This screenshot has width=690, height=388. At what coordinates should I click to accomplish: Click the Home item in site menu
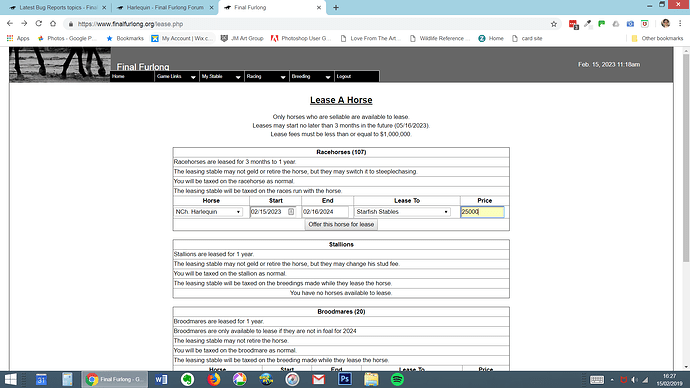click(x=132, y=77)
